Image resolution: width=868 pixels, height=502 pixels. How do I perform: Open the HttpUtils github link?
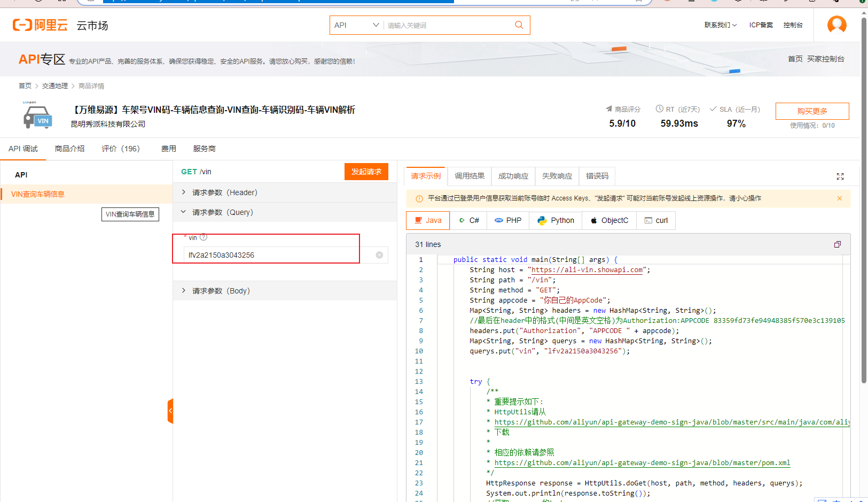(671, 422)
